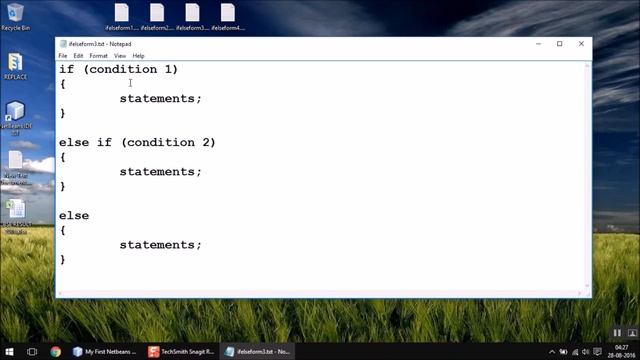Screen dimensions: 640x360
Task: Open the Notepad View menu
Action: [120, 56]
